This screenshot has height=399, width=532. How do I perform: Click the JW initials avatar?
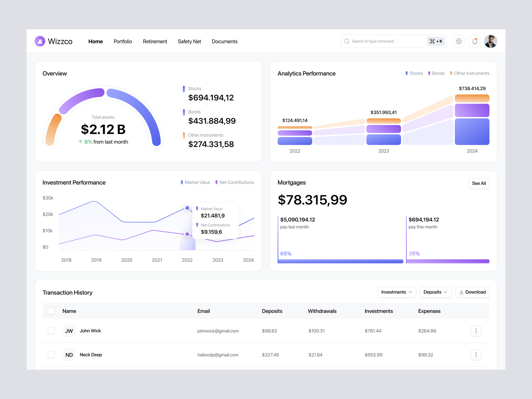click(x=69, y=331)
